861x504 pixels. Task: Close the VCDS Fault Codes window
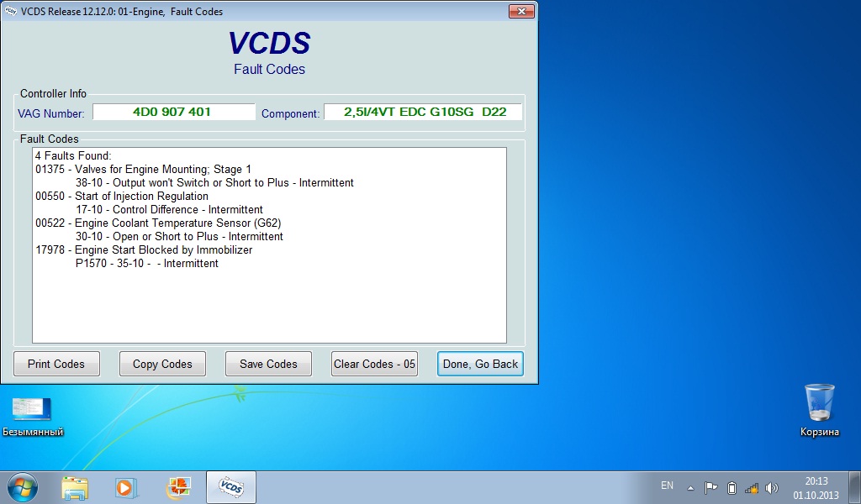tap(521, 11)
